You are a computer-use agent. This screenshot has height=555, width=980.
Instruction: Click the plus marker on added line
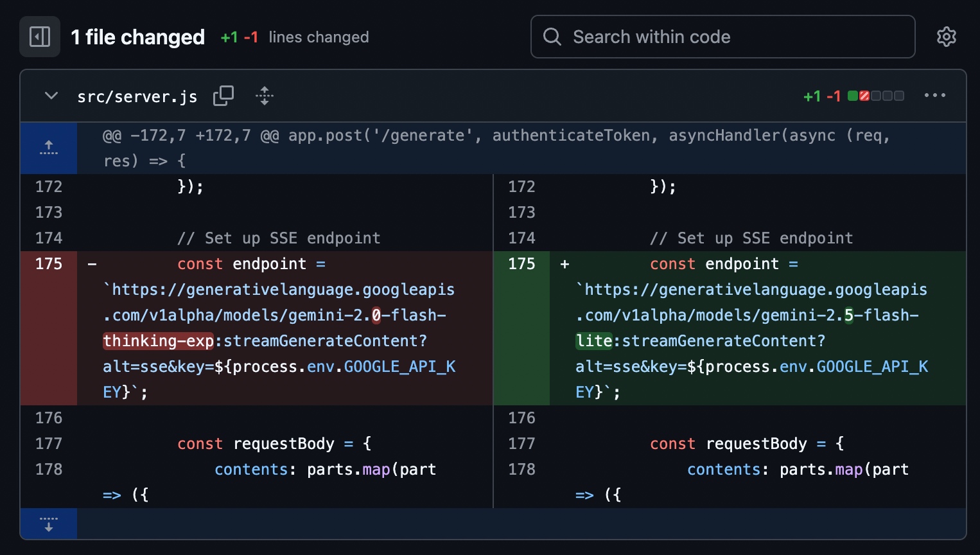coord(564,264)
